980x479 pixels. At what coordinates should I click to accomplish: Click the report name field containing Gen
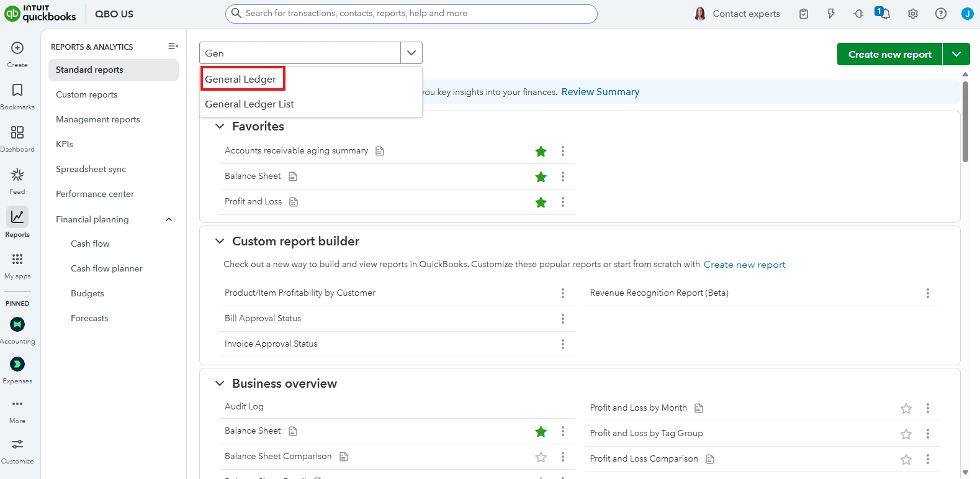(x=300, y=53)
